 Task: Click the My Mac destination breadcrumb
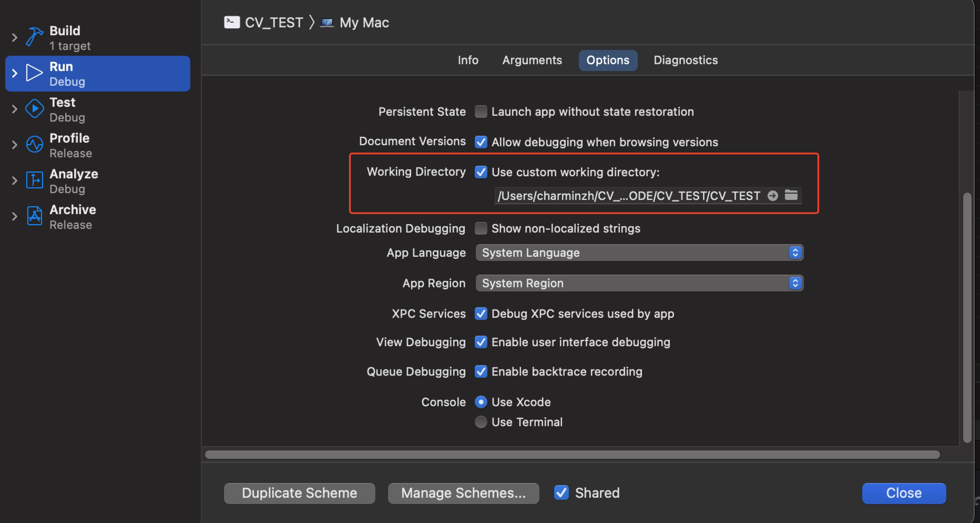click(364, 23)
